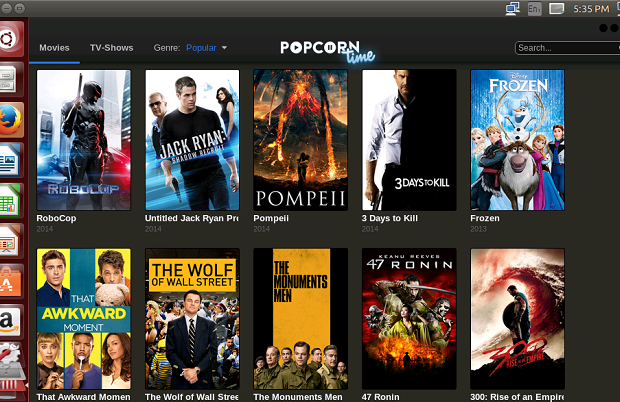
Task: Open the 3 Days to Kill poster
Action: click(409, 140)
